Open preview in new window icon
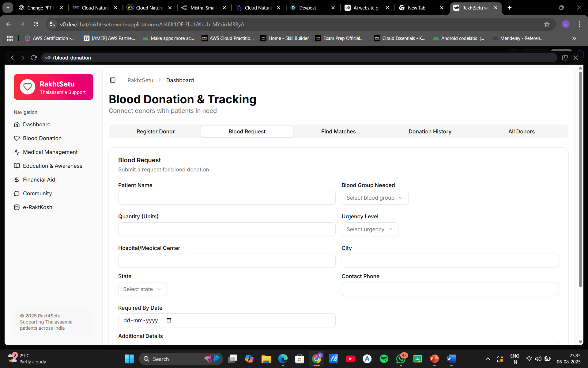 (565, 58)
